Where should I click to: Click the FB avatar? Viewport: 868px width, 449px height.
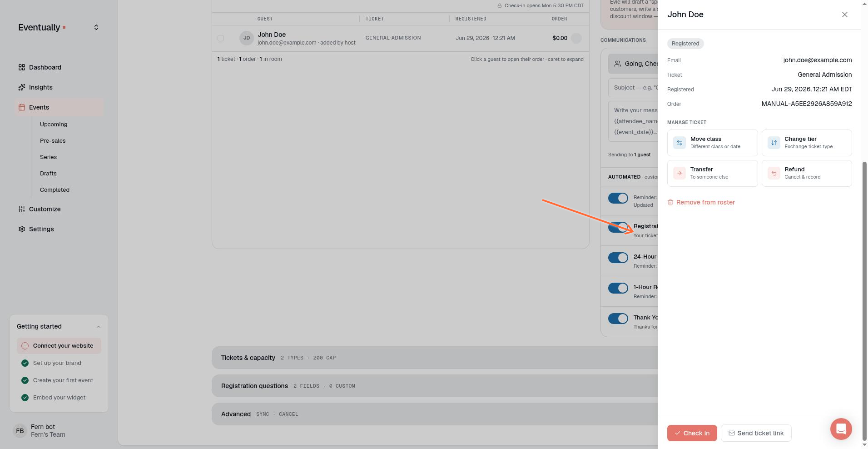pyautogui.click(x=20, y=431)
